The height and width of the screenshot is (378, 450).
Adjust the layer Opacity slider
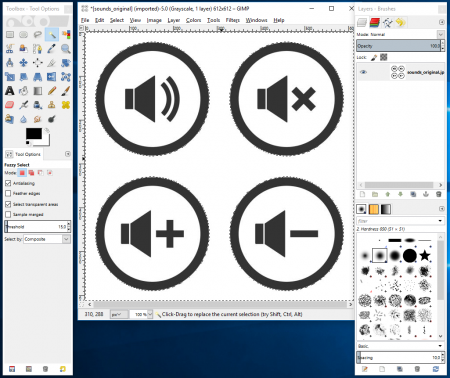click(x=399, y=46)
